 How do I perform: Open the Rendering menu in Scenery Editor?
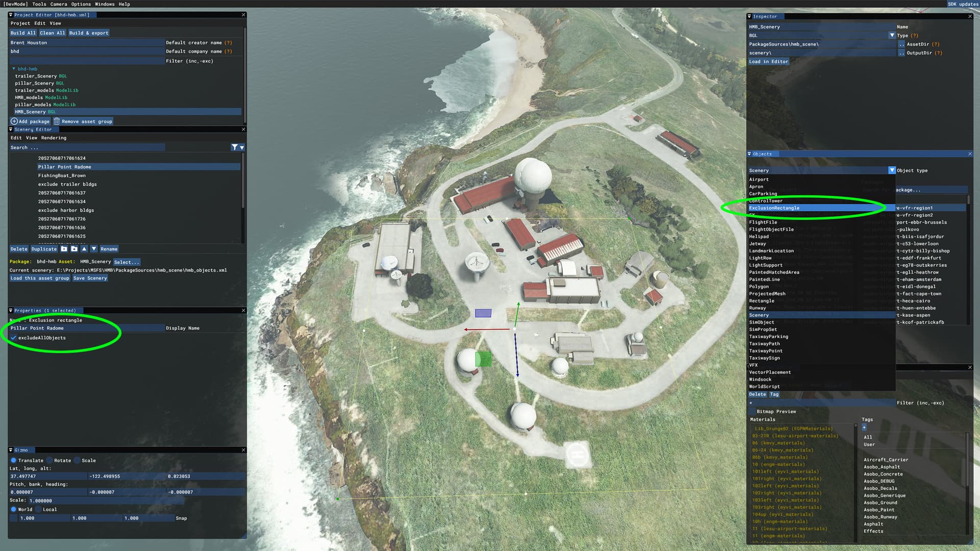[x=54, y=138]
